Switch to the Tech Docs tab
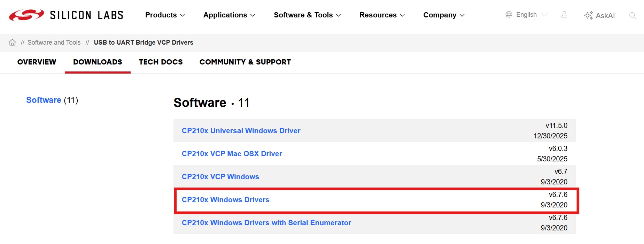 pyautogui.click(x=161, y=62)
